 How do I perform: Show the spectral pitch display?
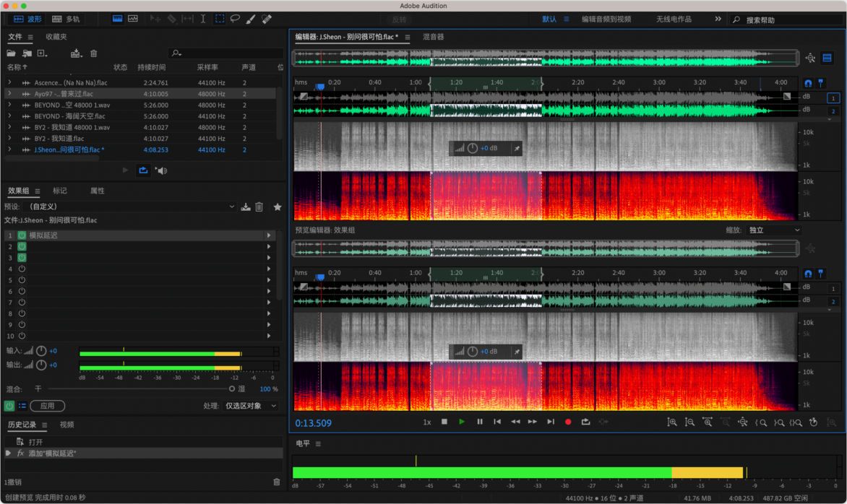[x=133, y=19]
